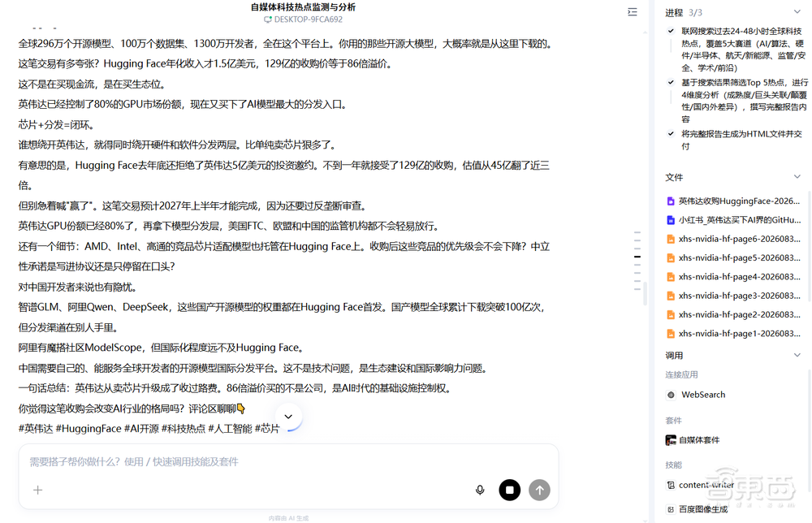The width and height of the screenshot is (812, 523).
Task: Click the paragraph starting 一句话总结
Action: click(x=235, y=388)
